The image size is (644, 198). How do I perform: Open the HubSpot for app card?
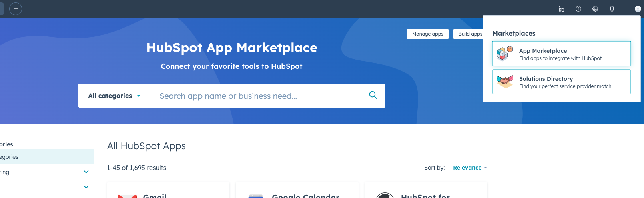coord(426,190)
